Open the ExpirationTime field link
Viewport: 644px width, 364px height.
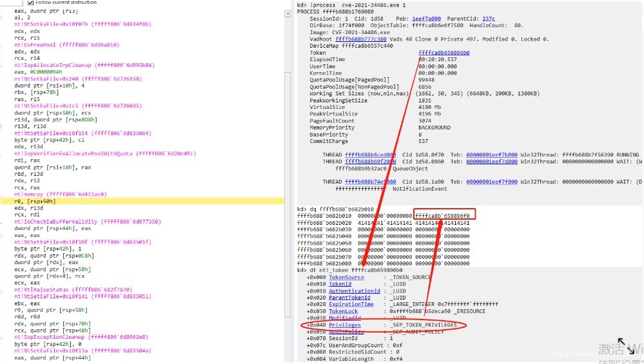click(x=351, y=304)
